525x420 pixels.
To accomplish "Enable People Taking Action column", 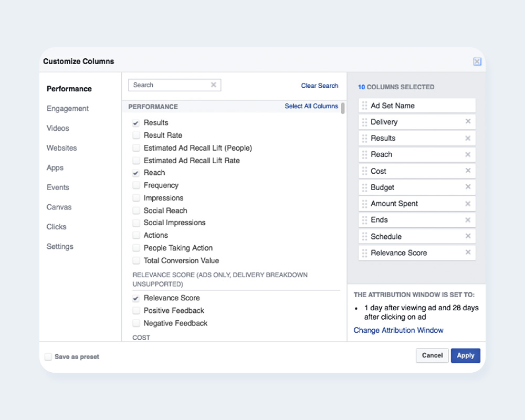I will (136, 248).
